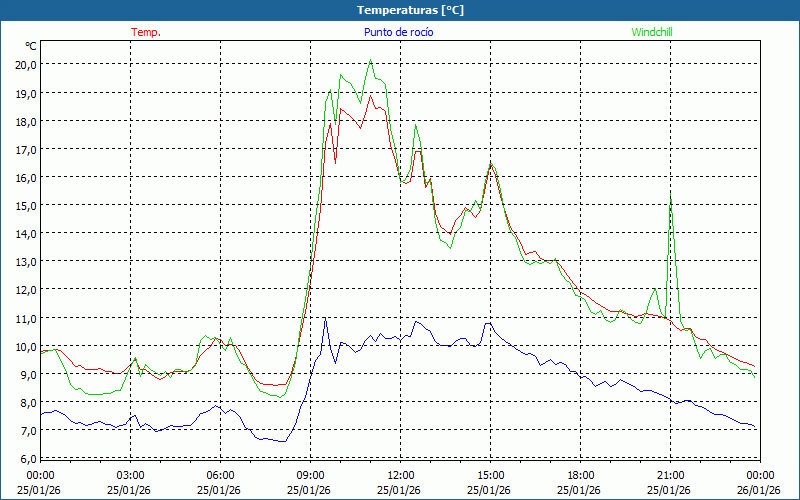The height and width of the screenshot is (500, 800).
Task: Click the 'Temperaturas [ºC]' chart title
Action: click(x=410, y=9)
